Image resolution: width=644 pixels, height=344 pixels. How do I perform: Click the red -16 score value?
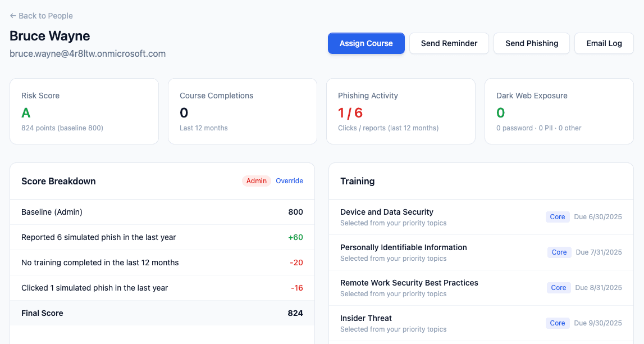coord(296,288)
